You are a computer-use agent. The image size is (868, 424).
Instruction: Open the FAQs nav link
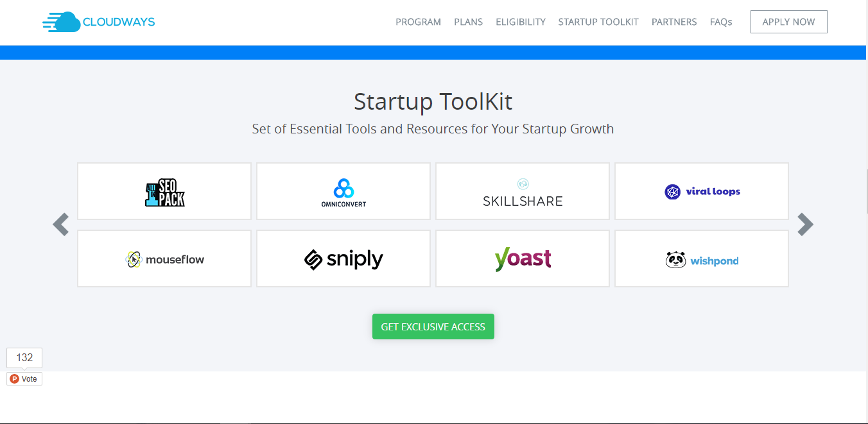721,22
